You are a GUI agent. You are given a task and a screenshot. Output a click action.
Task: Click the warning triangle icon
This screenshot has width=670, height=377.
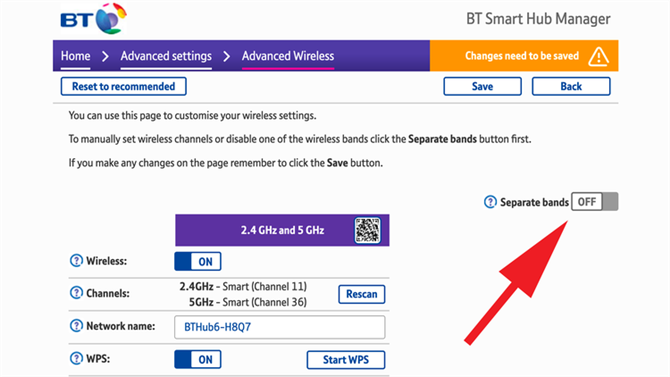point(598,56)
